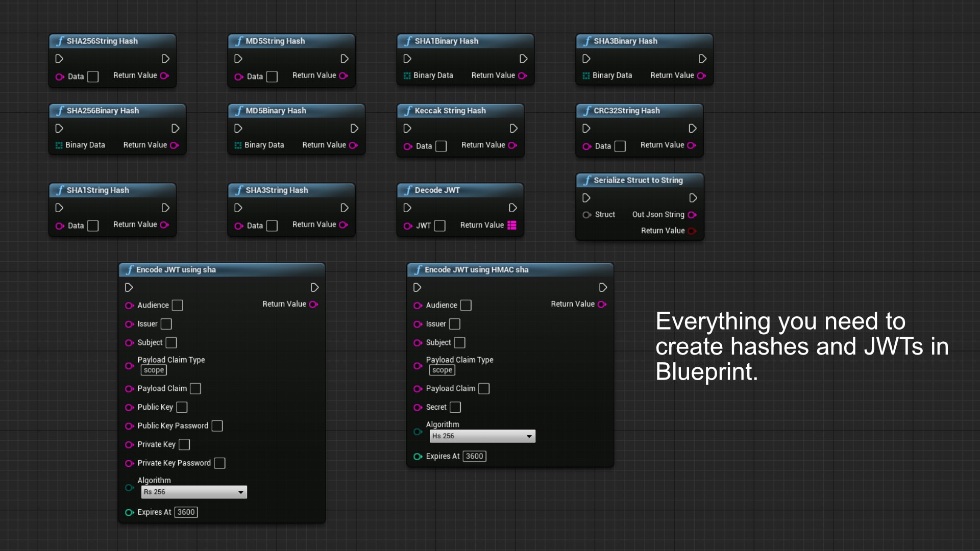The height and width of the screenshot is (551, 980).
Task: Click the function icon on Keccak String Hash node
Action: tap(408, 110)
